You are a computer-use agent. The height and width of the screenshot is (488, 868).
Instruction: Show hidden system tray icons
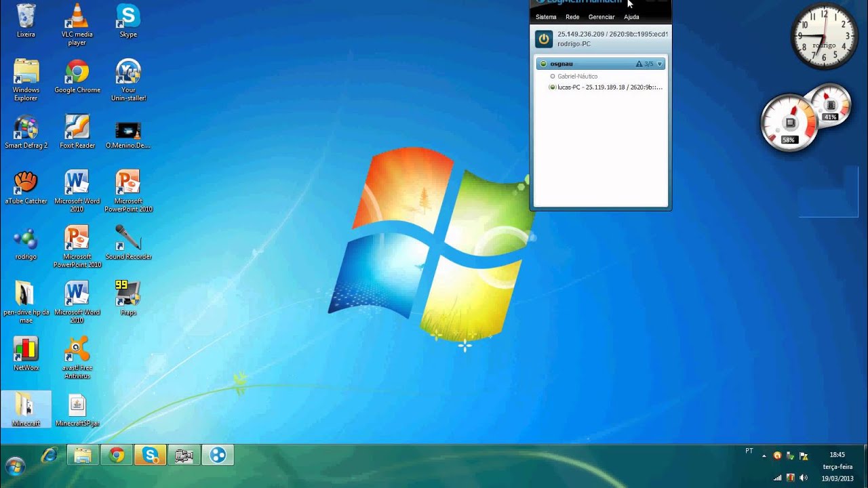click(x=764, y=455)
